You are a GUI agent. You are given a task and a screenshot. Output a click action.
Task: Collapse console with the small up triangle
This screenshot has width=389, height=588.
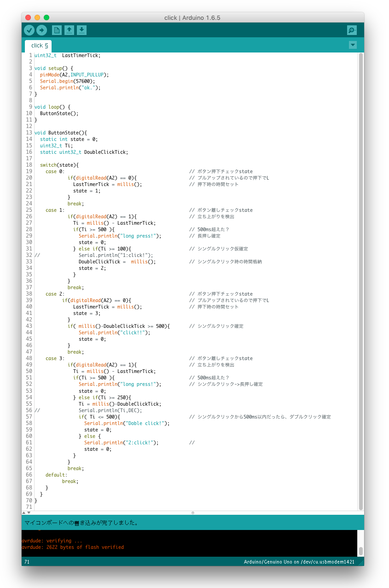[24, 512]
